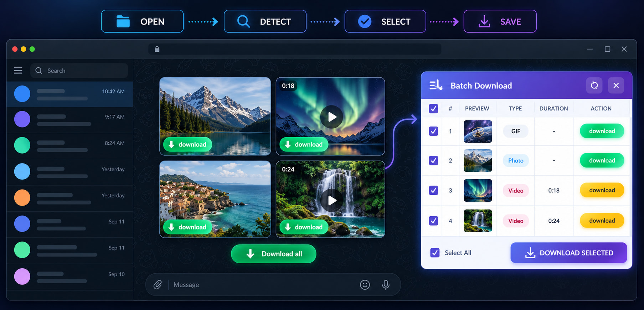Open the row 4 waterfall preview thumbnail

pyautogui.click(x=478, y=221)
